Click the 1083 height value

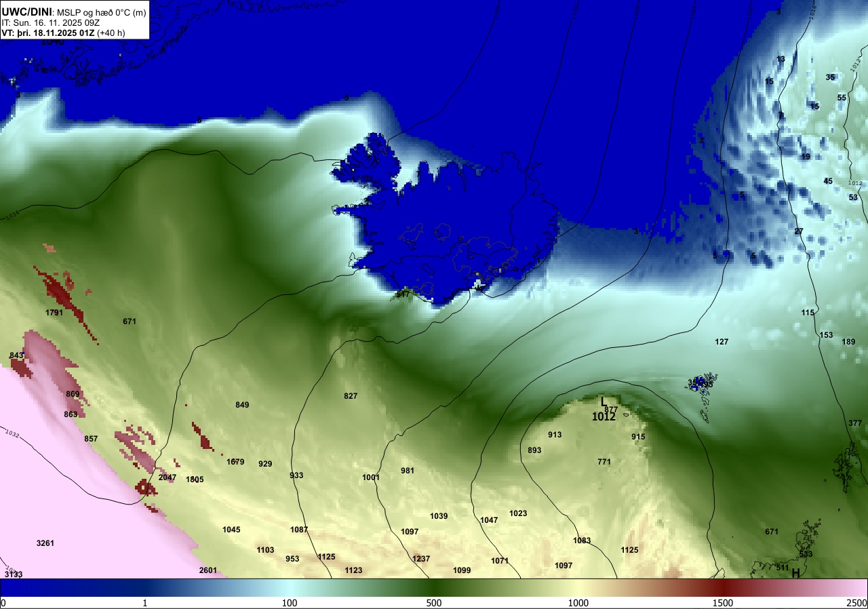pos(582,541)
